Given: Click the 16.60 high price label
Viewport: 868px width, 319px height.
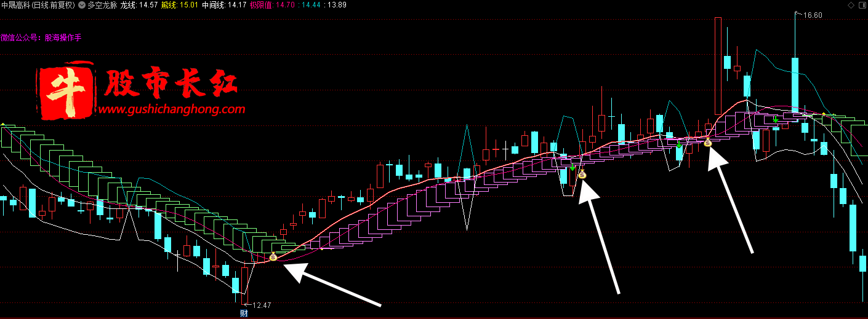Looking at the screenshot, I should 813,15.
